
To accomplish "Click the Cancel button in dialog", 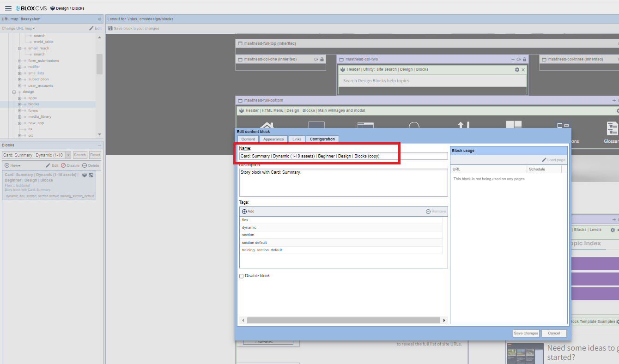I will (553, 333).
